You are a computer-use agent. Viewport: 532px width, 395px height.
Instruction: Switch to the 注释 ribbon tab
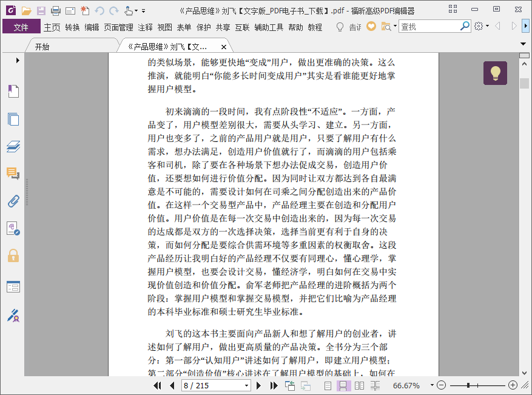pyautogui.click(x=145, y=27)
